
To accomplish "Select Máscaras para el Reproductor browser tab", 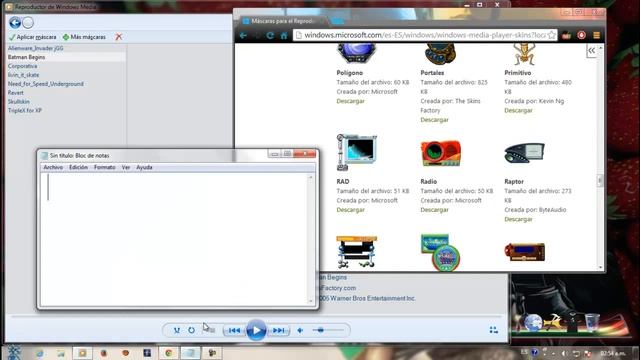I will 282,21.
